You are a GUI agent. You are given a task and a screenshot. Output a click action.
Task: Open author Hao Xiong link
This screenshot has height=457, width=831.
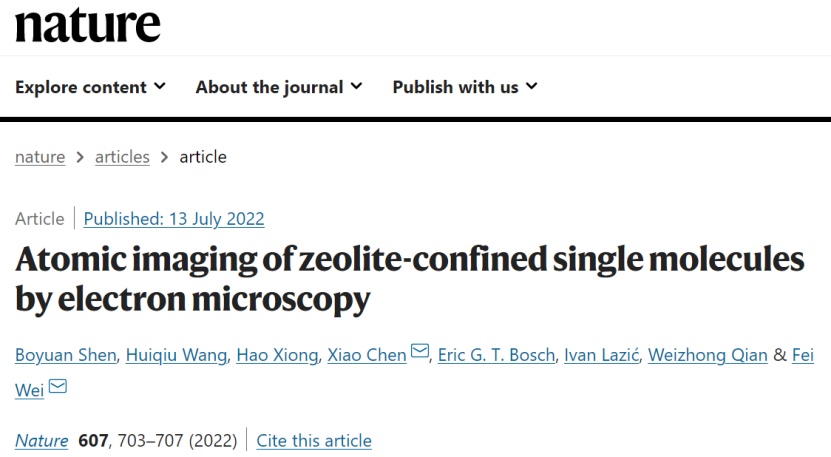[277, 355]
